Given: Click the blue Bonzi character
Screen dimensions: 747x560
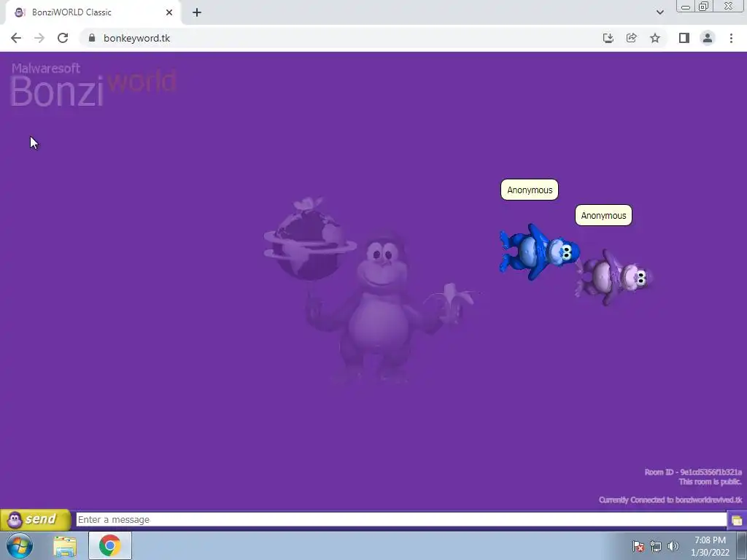Looking at the screenshot, I should (x=539, y=252).
